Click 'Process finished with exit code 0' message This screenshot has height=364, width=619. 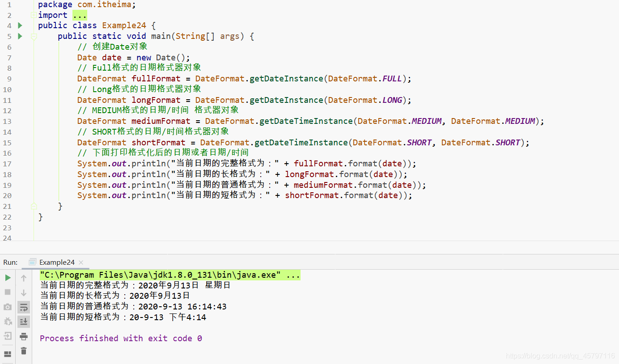pyautogui.click(x=121, y=339)
